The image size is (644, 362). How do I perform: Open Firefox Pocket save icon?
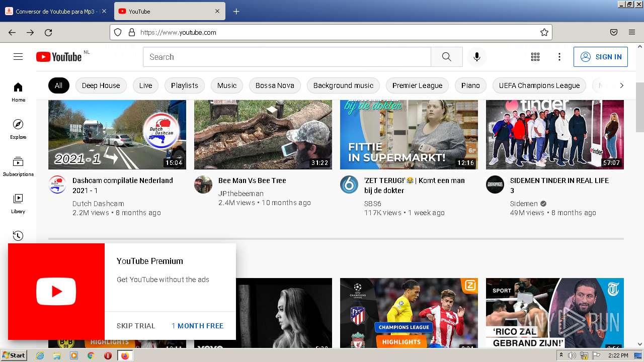coord(614,32)
